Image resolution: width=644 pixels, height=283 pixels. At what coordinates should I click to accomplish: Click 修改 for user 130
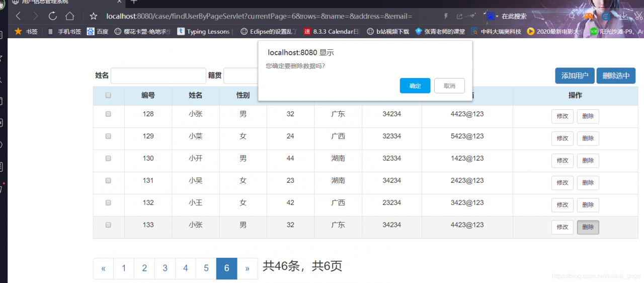[562, 161]
